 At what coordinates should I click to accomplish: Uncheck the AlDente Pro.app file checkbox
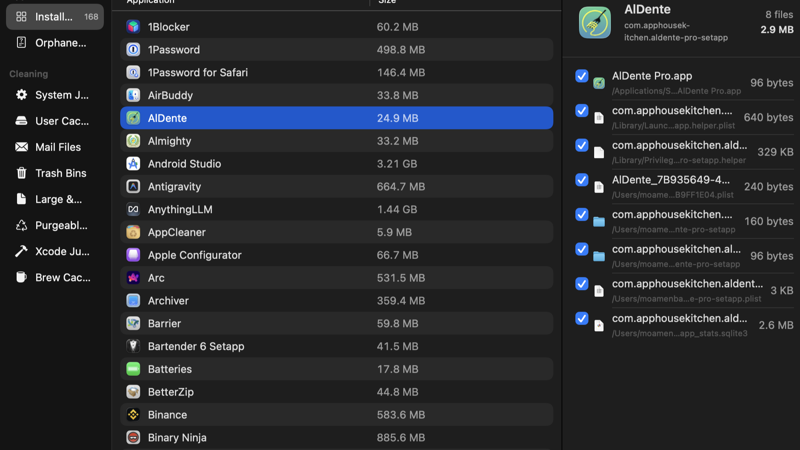(582, 76)
